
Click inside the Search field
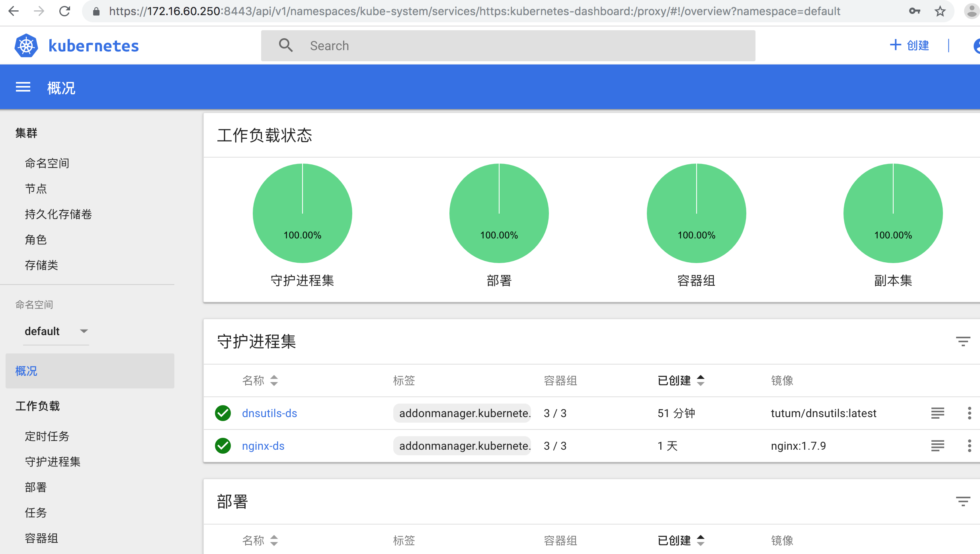(508, 46)
